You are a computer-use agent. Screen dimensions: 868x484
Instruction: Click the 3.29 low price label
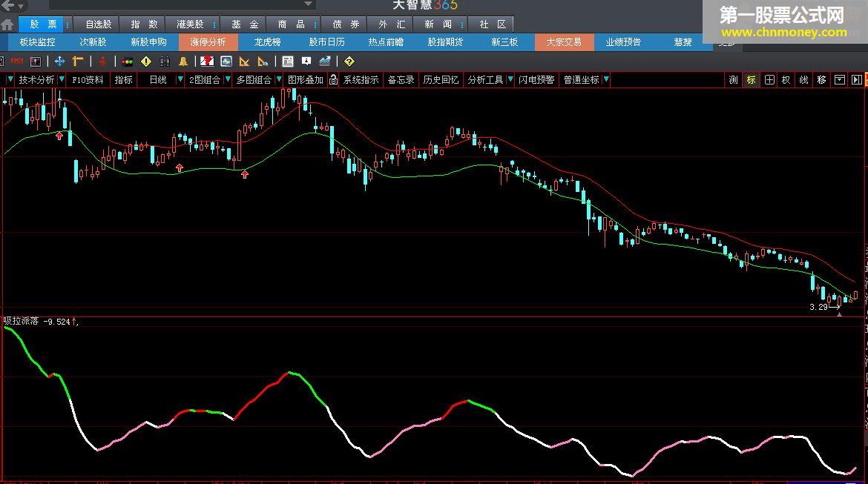click(x=818, y=307)
